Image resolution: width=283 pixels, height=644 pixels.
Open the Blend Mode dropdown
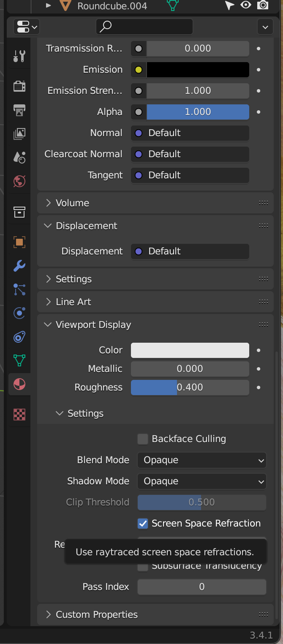[x=201, y=460]
